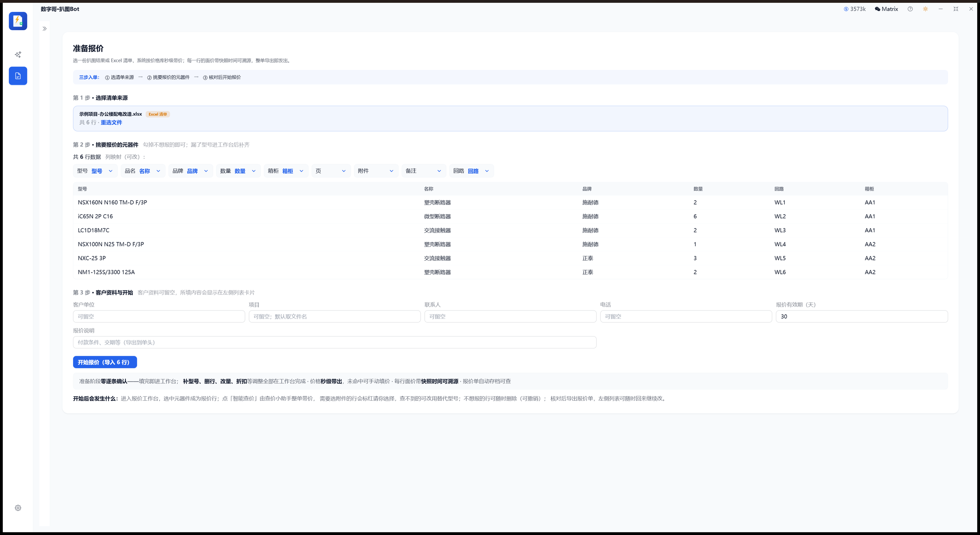Open the AI sparkle sidebar icon
Screen dimensions: 980x535
(x=18, y=55)
